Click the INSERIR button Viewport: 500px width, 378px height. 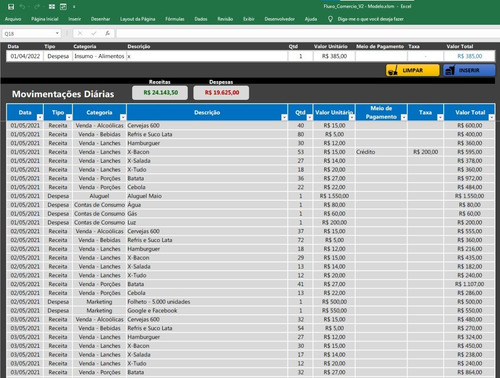(x=469, y=70)
